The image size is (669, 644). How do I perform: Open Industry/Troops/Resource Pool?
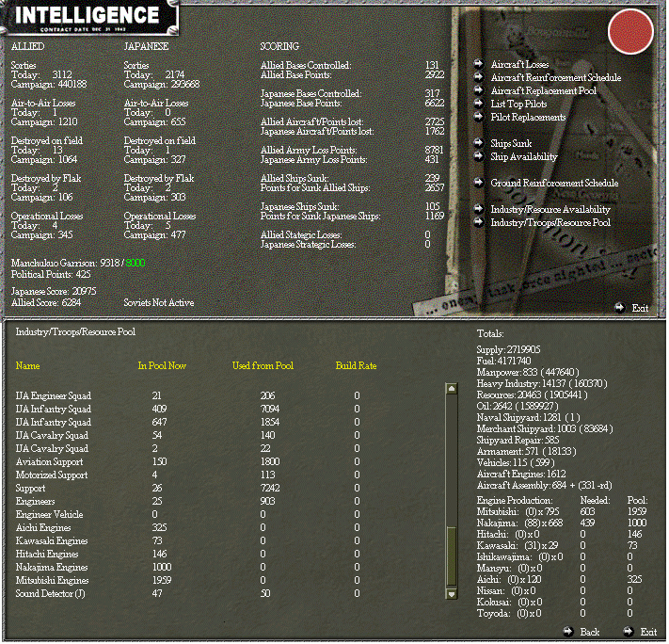pyautogui.click(x=550, y=223)
